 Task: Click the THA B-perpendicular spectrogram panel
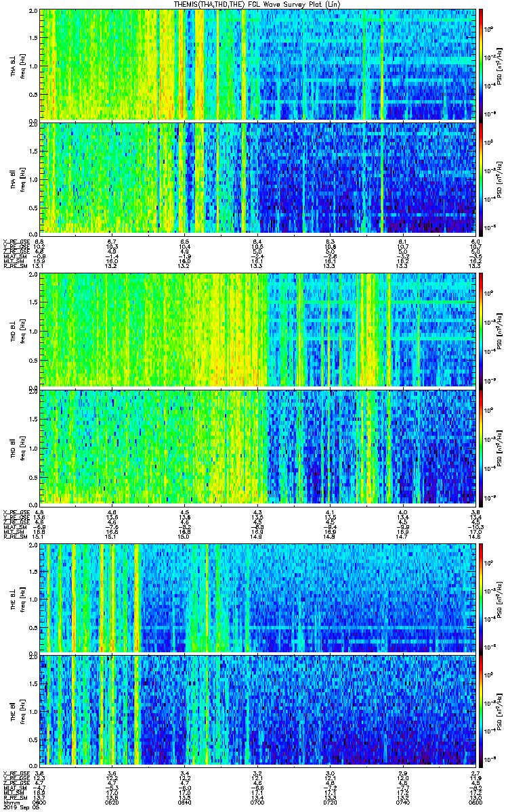(257, 64)
